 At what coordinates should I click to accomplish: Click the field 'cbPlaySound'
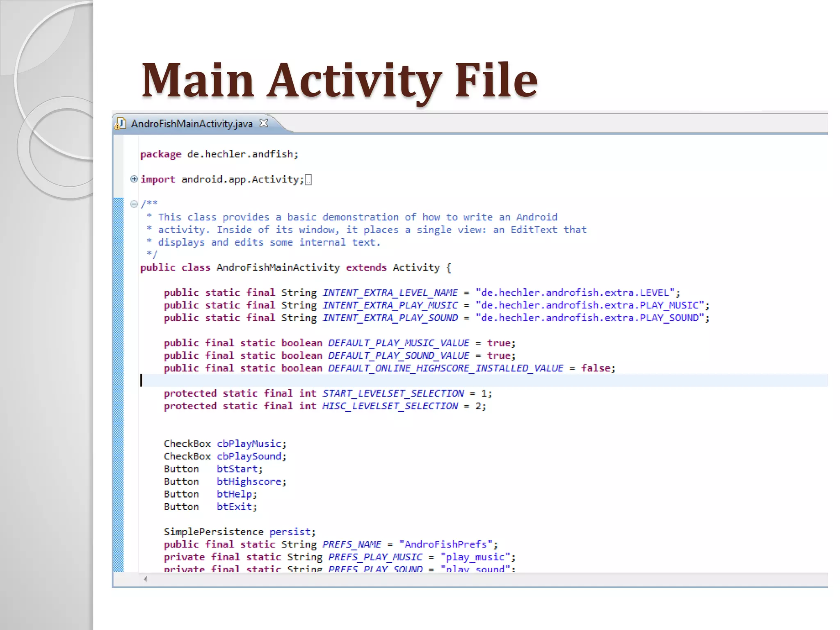point(249,456)
